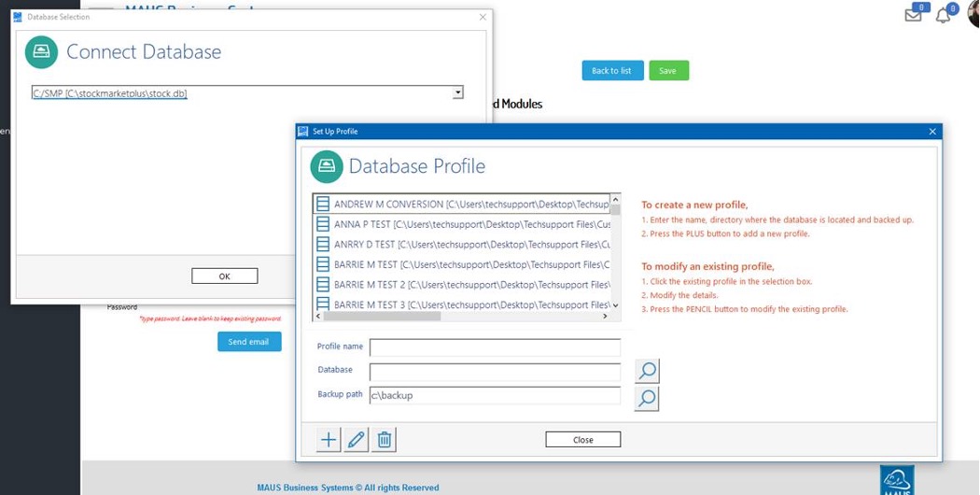Image resolution: width=980 pixels, height=495 pixels.
Task: Click the Backup path field
Action: pyautogui.click(x=495, y=395)
